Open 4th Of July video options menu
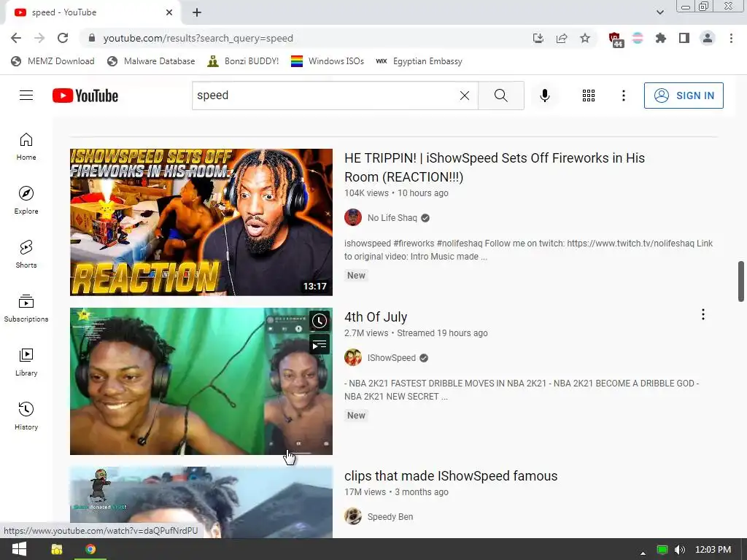 pos(703,314)
